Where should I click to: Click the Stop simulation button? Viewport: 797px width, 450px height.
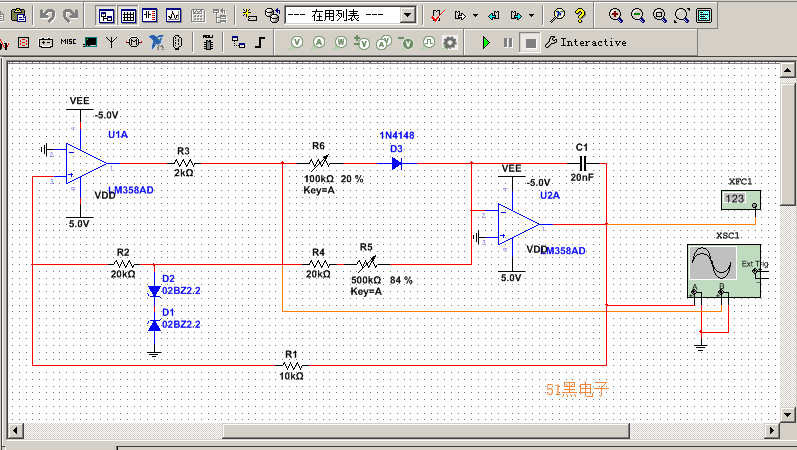point(530,43)
